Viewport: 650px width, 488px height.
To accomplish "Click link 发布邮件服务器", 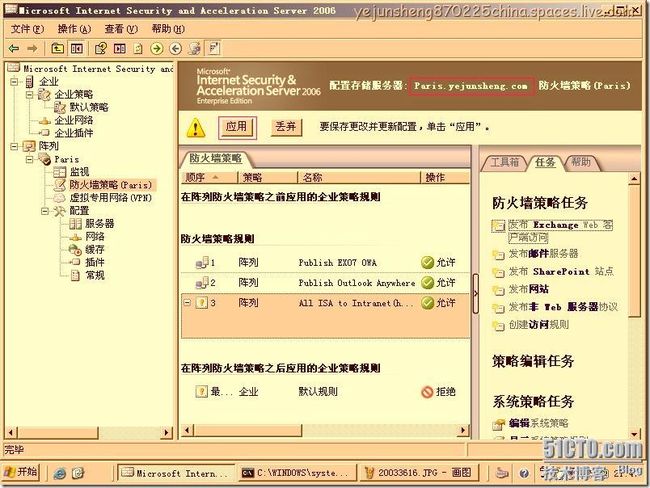I will pos(543,254).
